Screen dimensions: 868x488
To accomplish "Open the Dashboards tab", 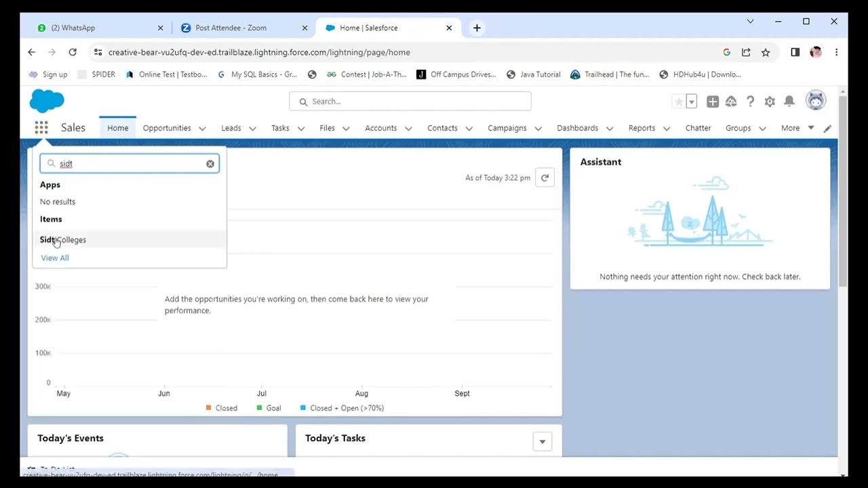I will (578, 128).
